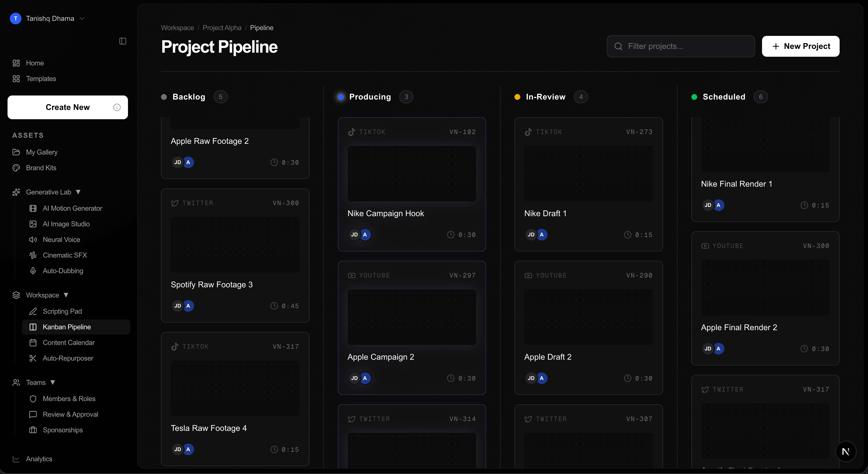Open the Apple Campaign 2 card thumbnail
Screen dimensions: 868x474
[x=412, y=317]
